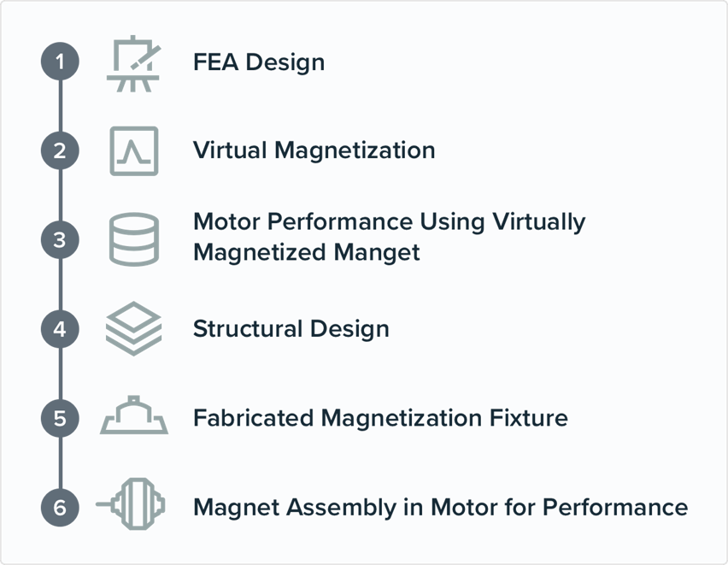728x565 pixels.
Task: Click the timeline line between steps 5 and 6
Action: (60, 462)
